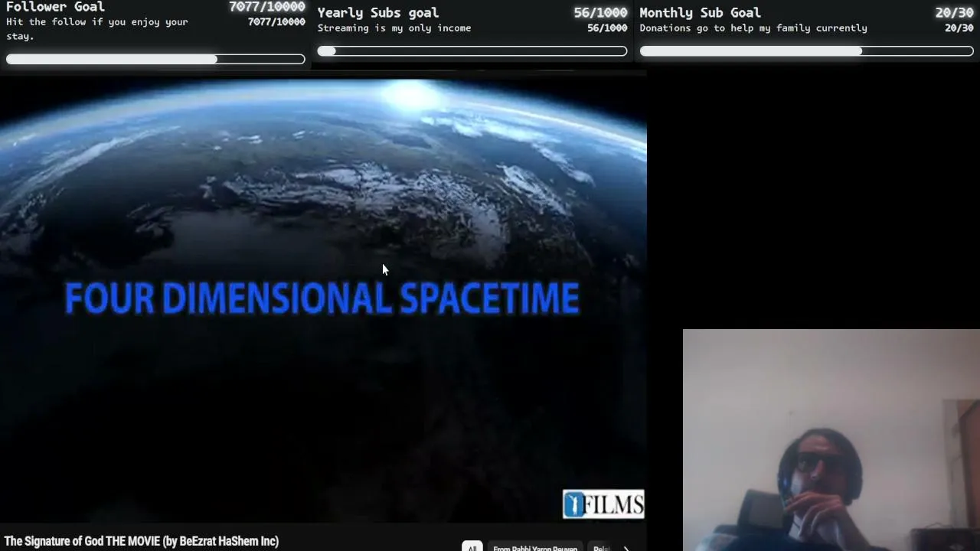980x551 pixels.
Task: Show more filter chips with the right arrow
Action: 626,548
